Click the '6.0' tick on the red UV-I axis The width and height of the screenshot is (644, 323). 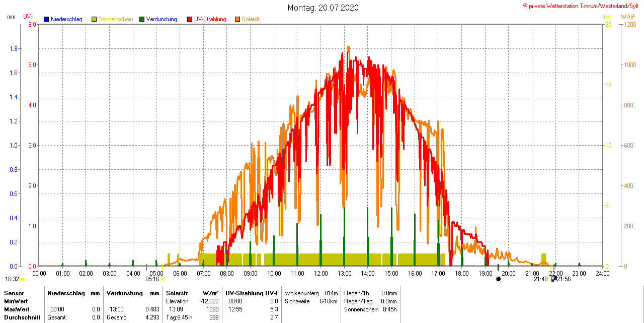[x=32, y=25]
